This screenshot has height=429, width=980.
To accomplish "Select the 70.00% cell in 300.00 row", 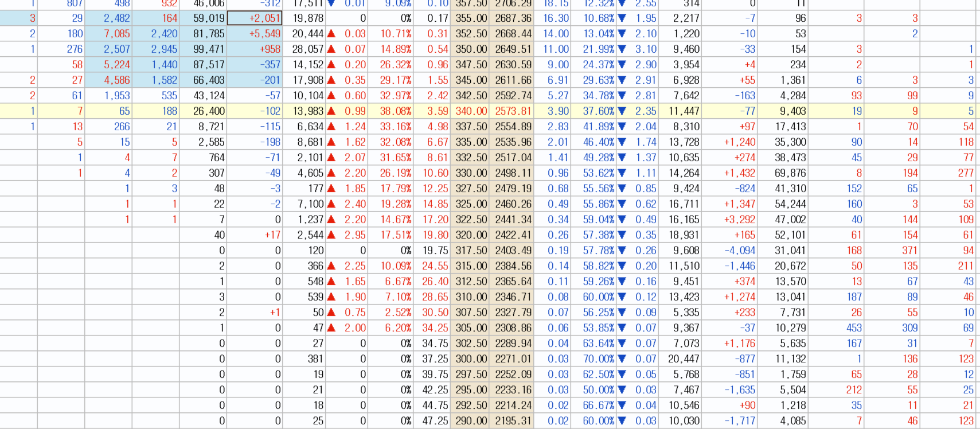I will (x=594, y=359).
